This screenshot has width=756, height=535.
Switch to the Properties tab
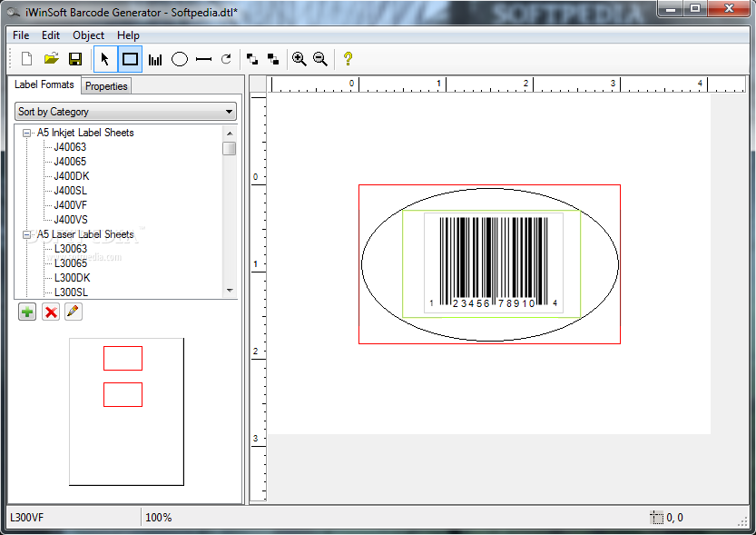(x=106, y=86)
